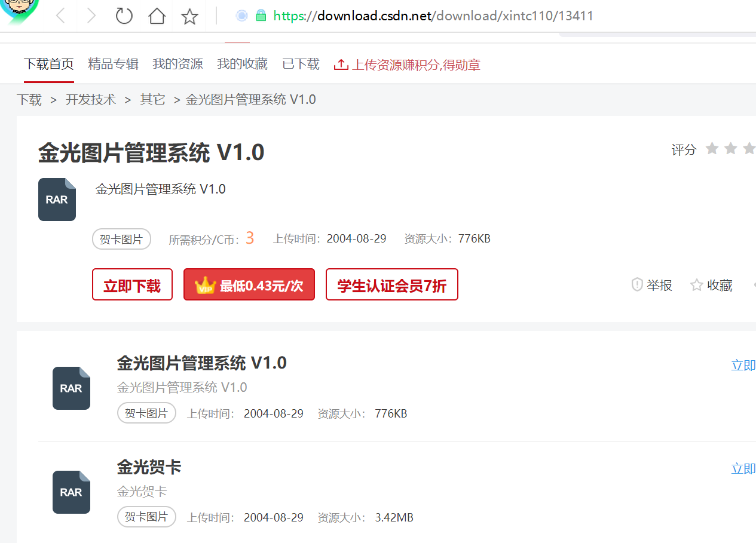The image size is (756, 543).
Task: Click the main title 金光图片管理系统 V1.0
Action: [151, 153]
